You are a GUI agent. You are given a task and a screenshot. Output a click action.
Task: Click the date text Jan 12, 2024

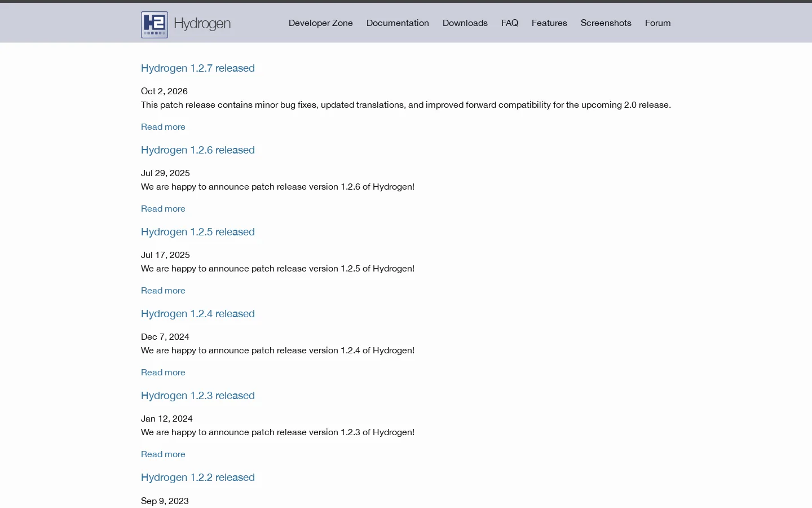(167, 419)
